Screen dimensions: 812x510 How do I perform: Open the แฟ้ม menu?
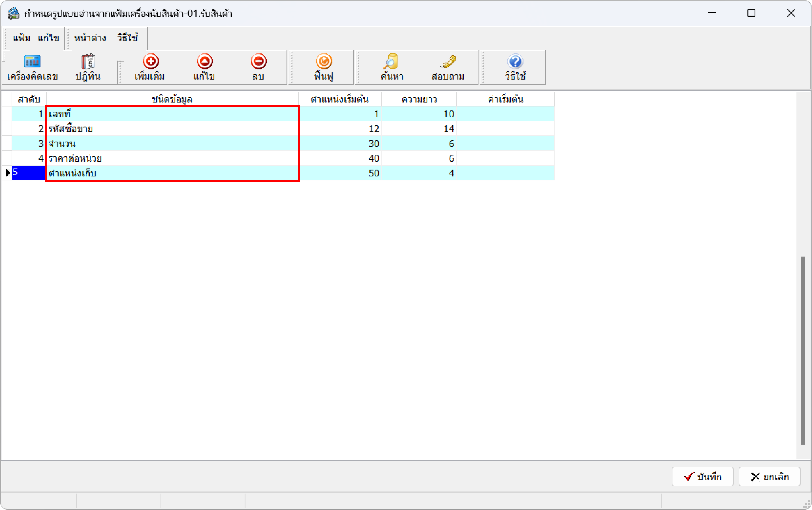pos(22,38)
